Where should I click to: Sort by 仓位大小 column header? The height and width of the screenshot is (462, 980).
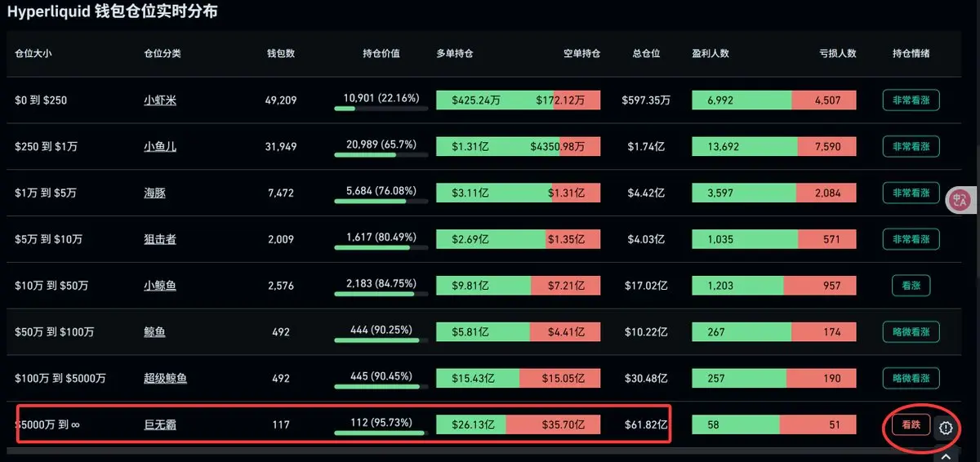[x=33, y=54]
